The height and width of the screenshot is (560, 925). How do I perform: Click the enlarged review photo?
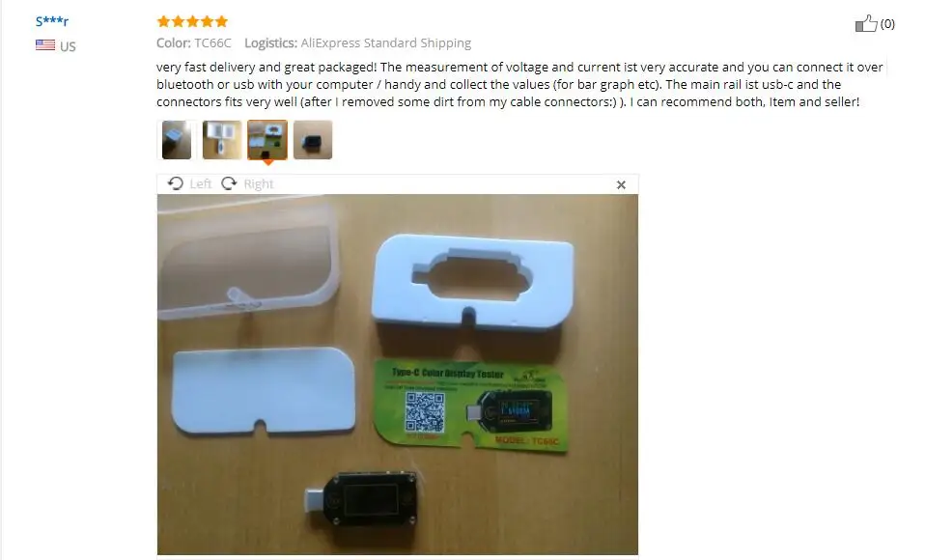pyautogui.click(x=398, y=374)
